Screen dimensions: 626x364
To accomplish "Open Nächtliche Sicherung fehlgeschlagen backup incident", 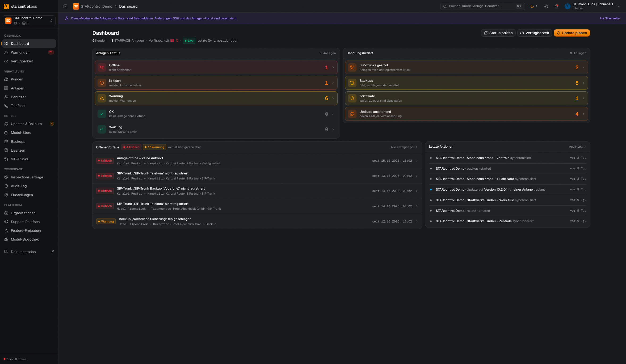I will point(257,221).
